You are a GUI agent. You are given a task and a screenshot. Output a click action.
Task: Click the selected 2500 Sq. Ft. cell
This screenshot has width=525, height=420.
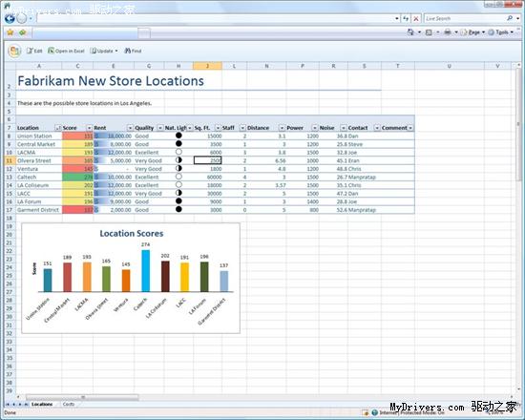click(207, 160)
